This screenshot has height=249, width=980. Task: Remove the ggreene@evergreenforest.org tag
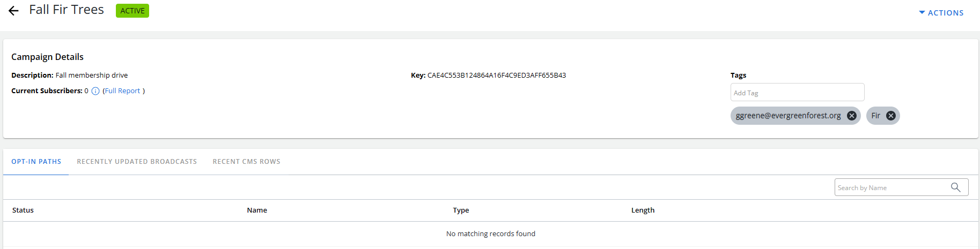click(851, 116)
